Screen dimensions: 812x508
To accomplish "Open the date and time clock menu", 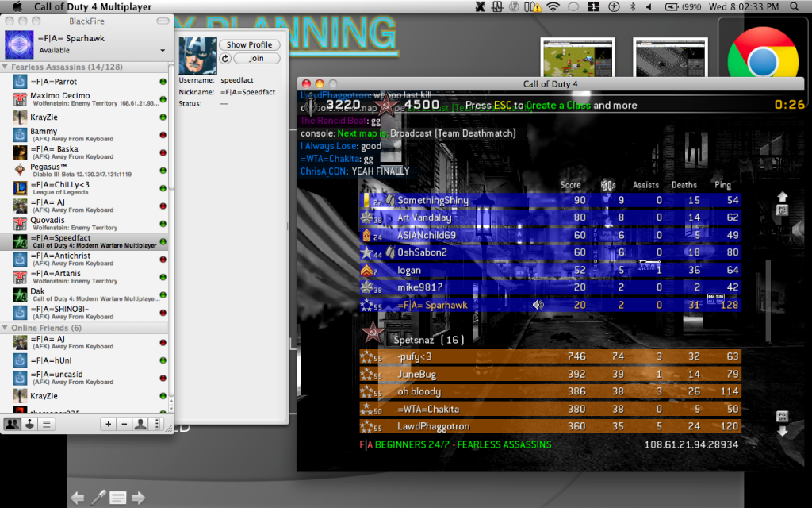I will (744, 6).
